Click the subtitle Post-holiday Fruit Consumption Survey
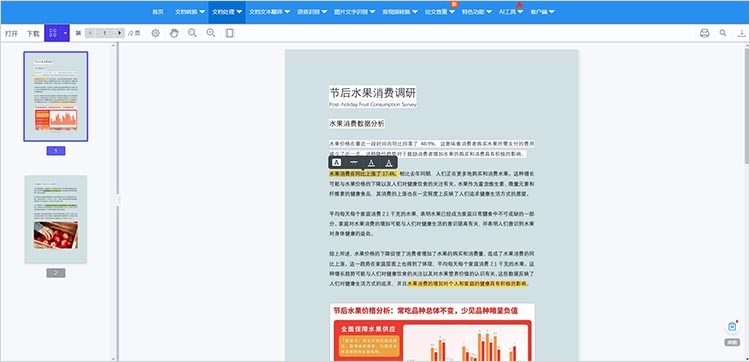Viewport: 750px width, 362px height. pyautogui.click(x=373, y=104)
